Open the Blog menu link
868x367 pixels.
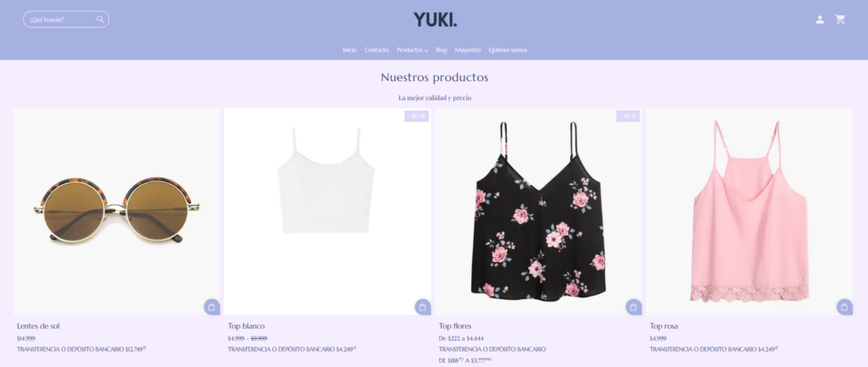[441, 50]
